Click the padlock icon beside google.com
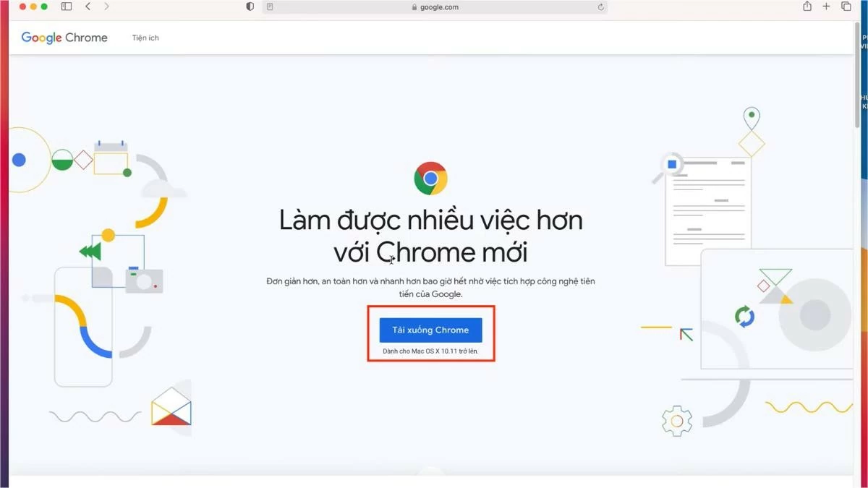This screenshot has width=868, height=488. point(414,7)
